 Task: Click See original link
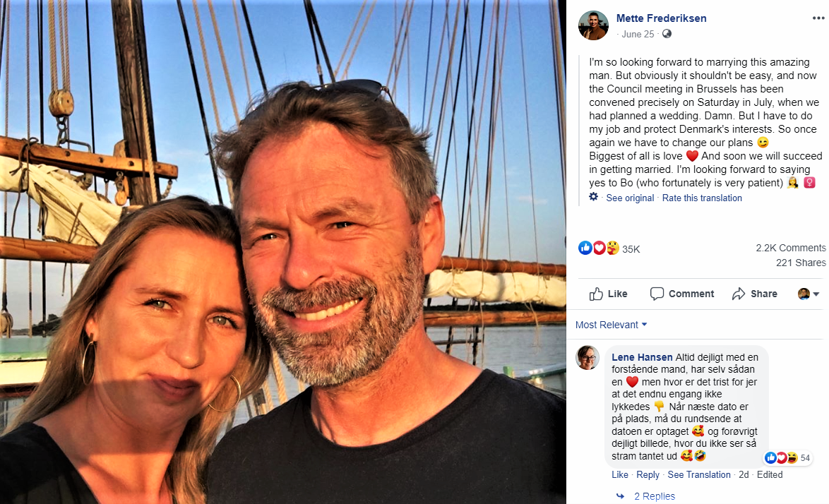coord(630,198)
